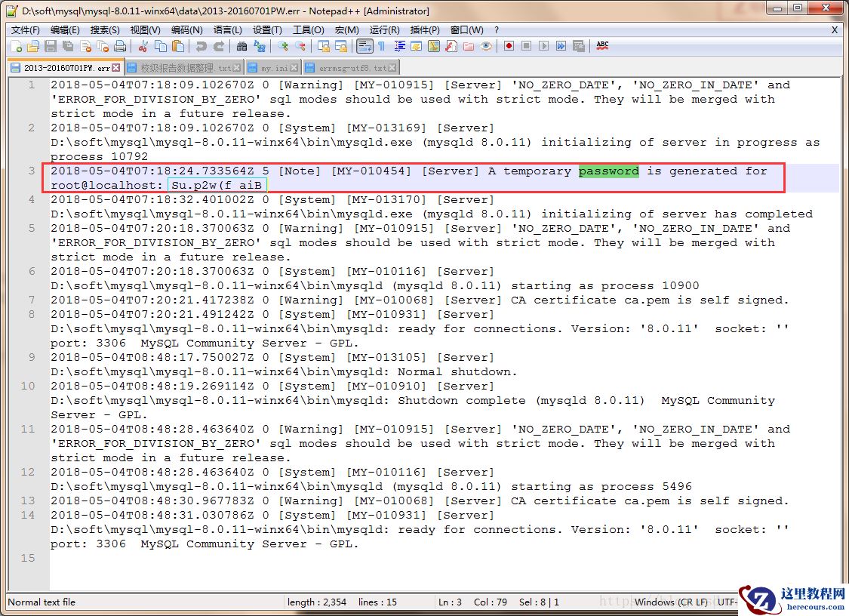Screen dimensions: 849x616
Task: Toggle word wrap toolbar button
Action: pos(365,47)
